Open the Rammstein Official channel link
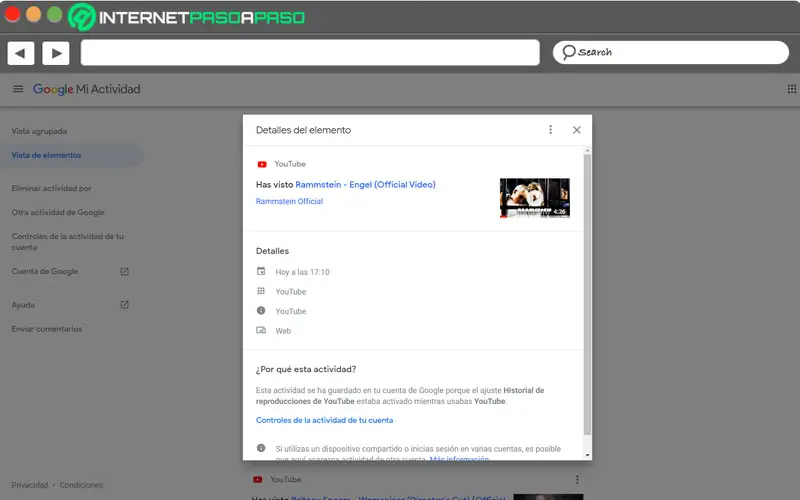 289,202
